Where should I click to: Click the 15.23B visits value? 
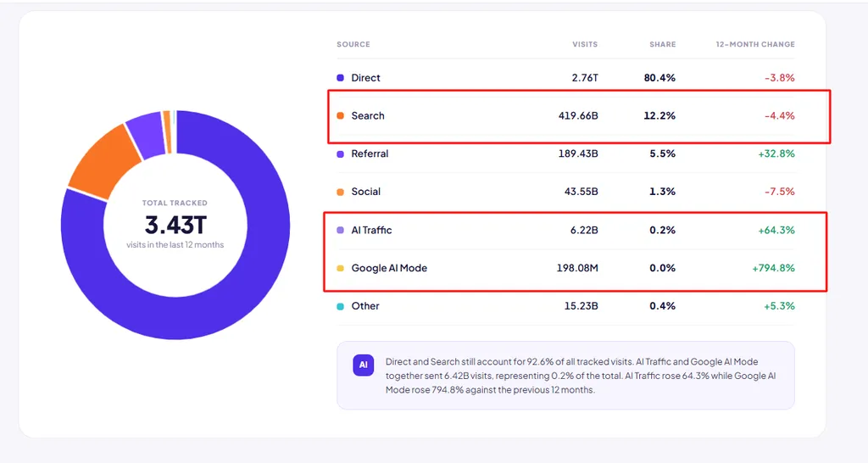tap(581, 306)
